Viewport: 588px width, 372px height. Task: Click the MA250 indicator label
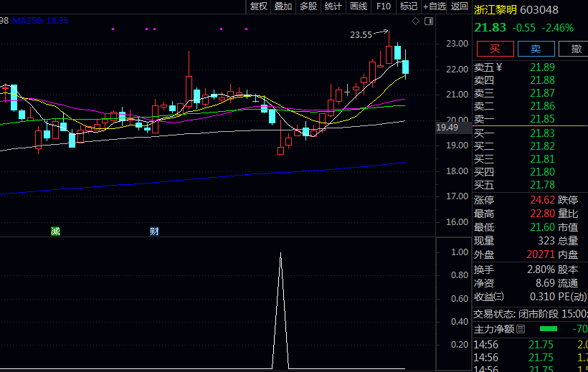click(40, 21)
